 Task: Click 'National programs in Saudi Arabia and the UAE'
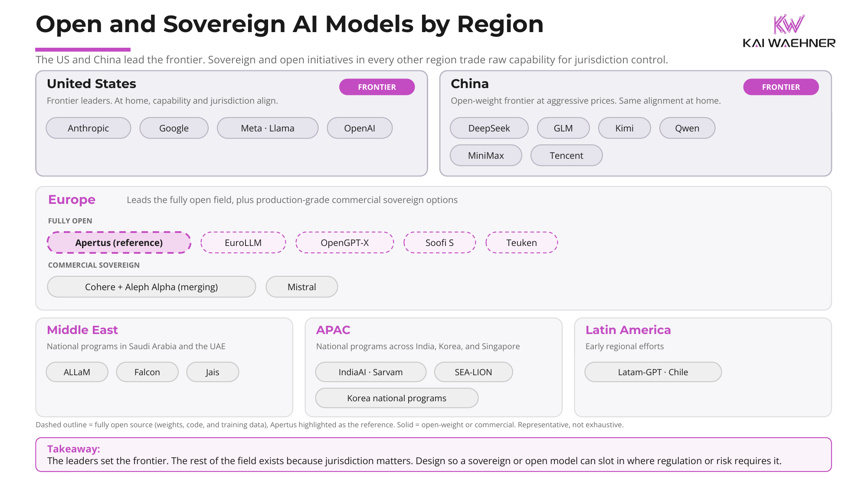coord(136,346)
